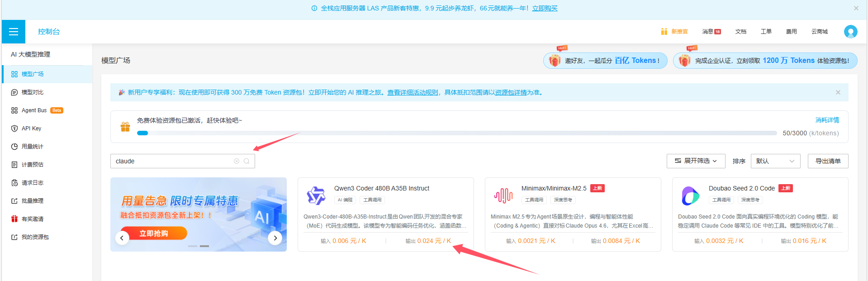Image resolution: width=868 pixels, height=281 pixels.
Task: Click 立即抢购 on the promo banner
Action: coord(154,233)
